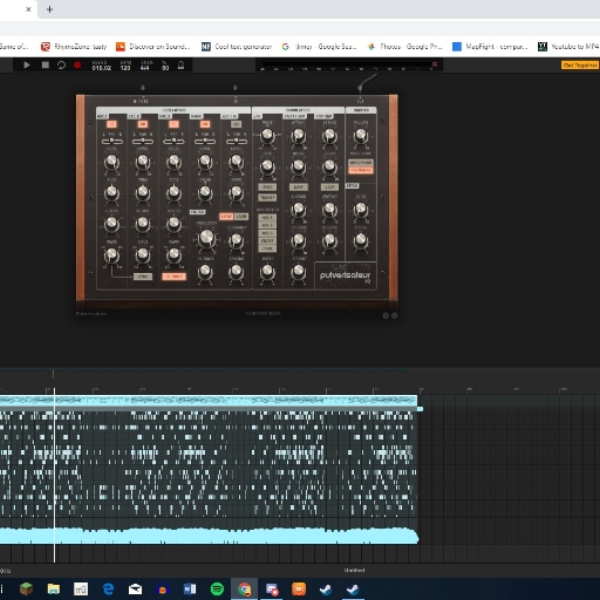
Task: Click the OSC 1 pan slider
Action: 112,141
